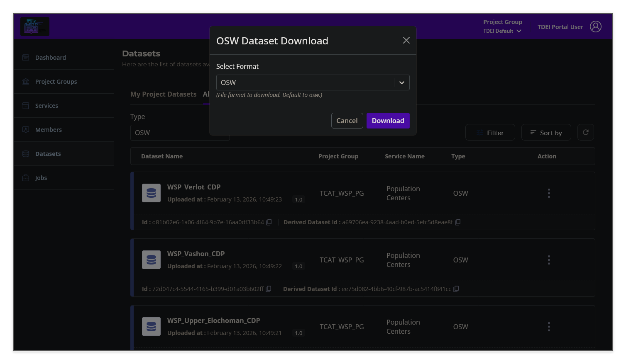Open the Sort by control
This screenshot has width=626, height=364.
click(546, 132)
